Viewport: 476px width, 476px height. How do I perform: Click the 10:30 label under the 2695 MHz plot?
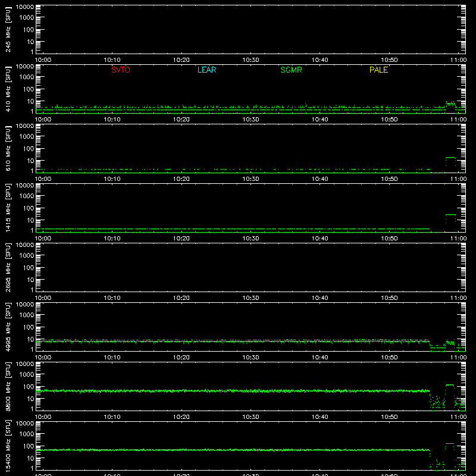[x=250, y=298]
